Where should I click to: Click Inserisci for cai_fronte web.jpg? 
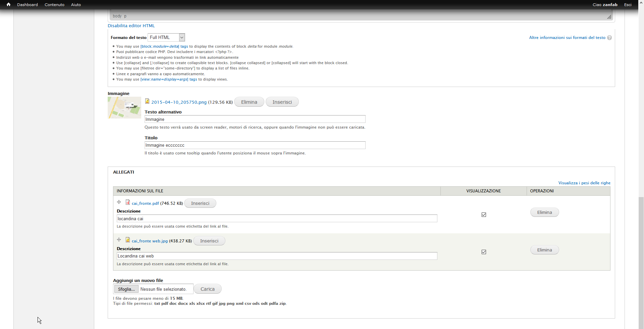209,241
